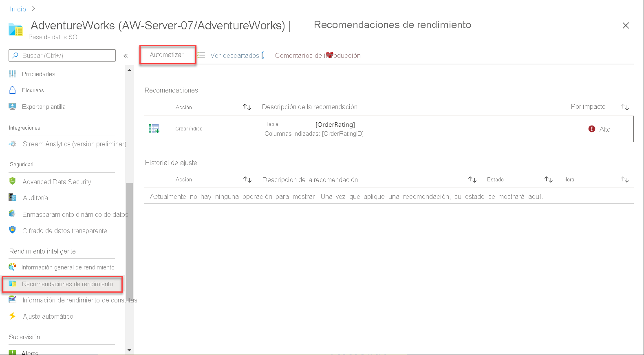The image size is (644, 355).
Task: Click the [OrderRating] table name text
Action: click(335, 124)
